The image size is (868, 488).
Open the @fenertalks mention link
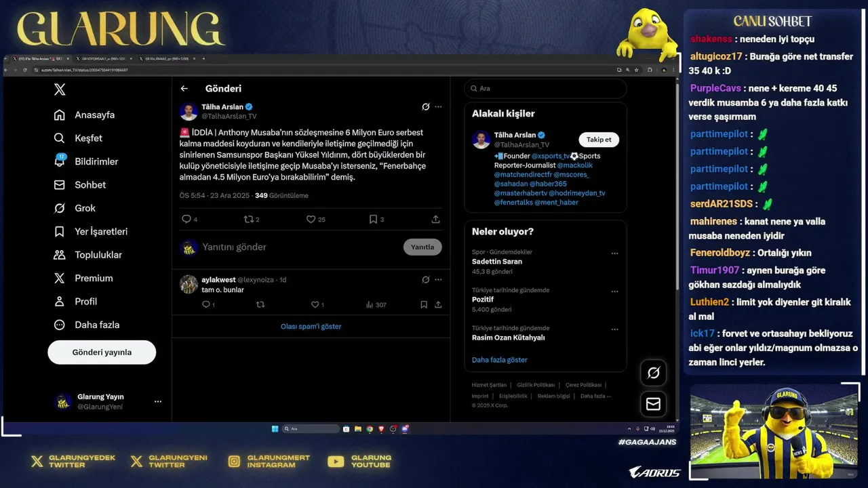[x=513, y=203]
